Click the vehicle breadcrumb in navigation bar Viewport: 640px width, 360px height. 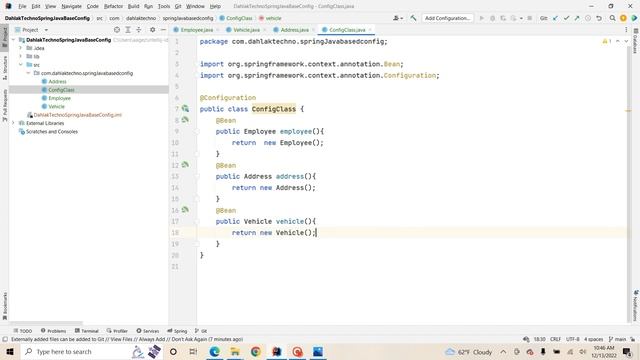[x=270, y=18]
